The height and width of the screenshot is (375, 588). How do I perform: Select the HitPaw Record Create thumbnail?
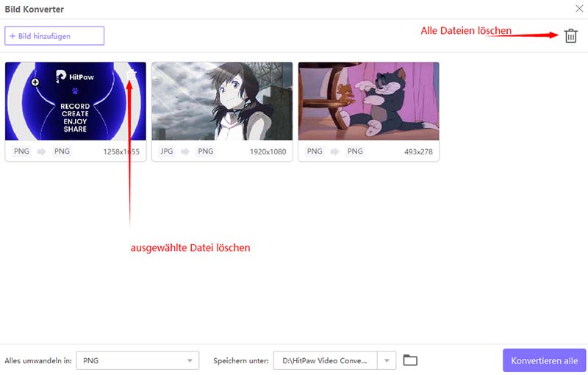coord(76,101)
